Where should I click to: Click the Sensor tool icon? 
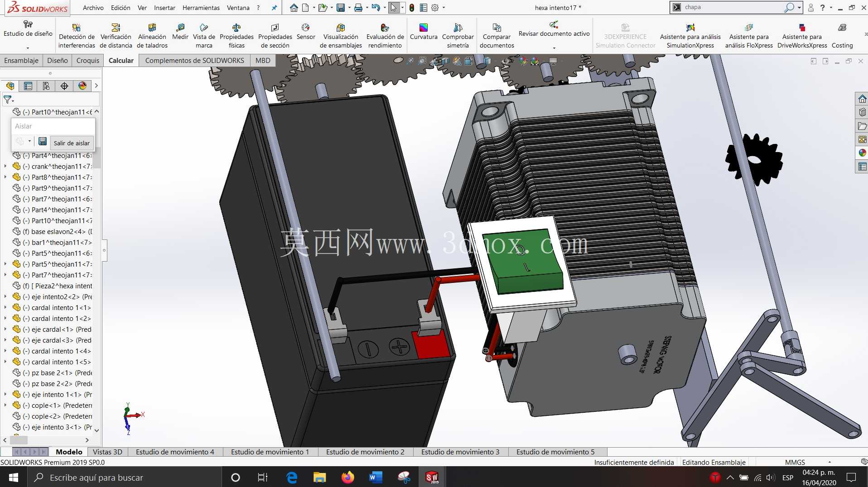pos(306,33)
